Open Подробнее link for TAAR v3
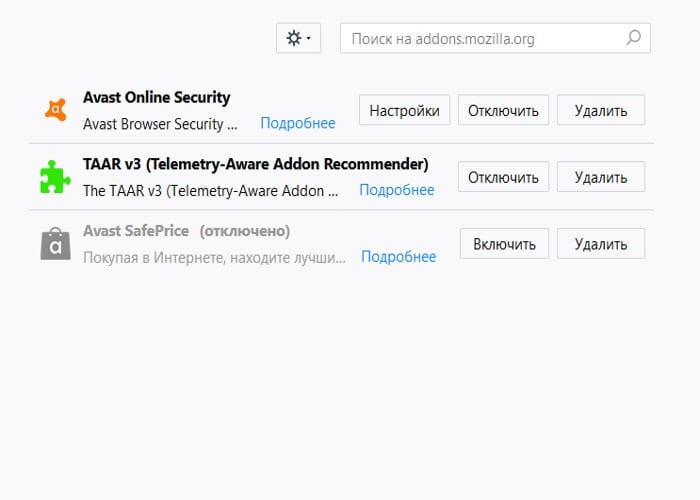This screenshot has height=500, width=700. coord(397,190)
